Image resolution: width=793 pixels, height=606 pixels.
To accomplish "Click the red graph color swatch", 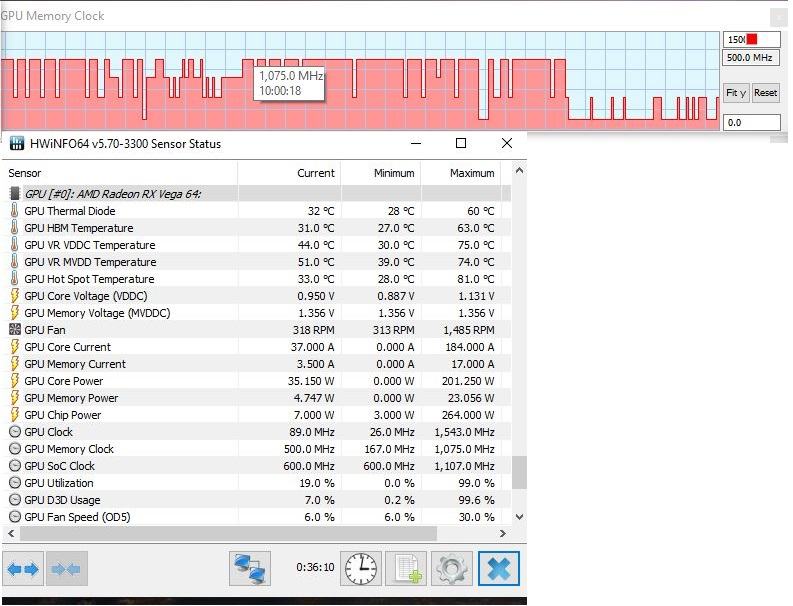I will tap(752, 39).
